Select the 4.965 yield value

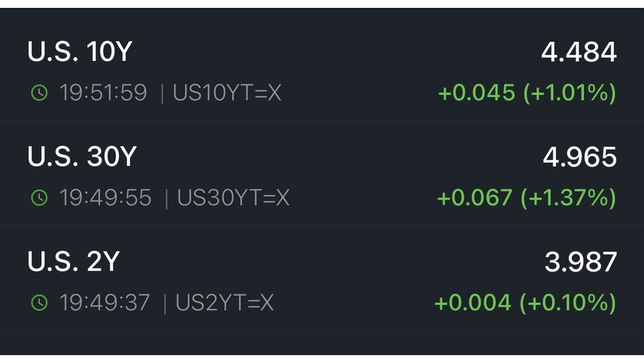coord(579,157)
